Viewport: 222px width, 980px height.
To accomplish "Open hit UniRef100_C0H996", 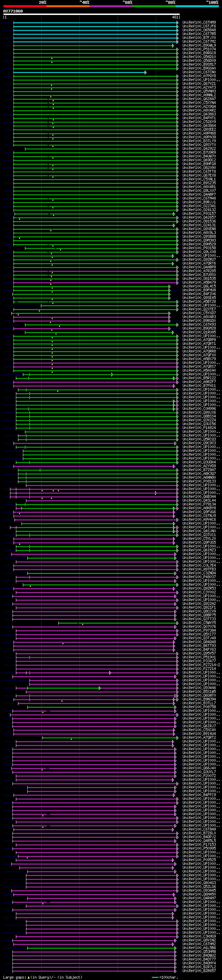I will point(199,408).
